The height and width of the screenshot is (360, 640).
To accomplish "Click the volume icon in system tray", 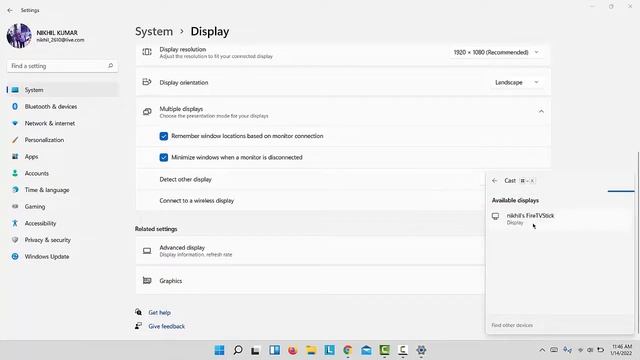I will pos(590,350).
